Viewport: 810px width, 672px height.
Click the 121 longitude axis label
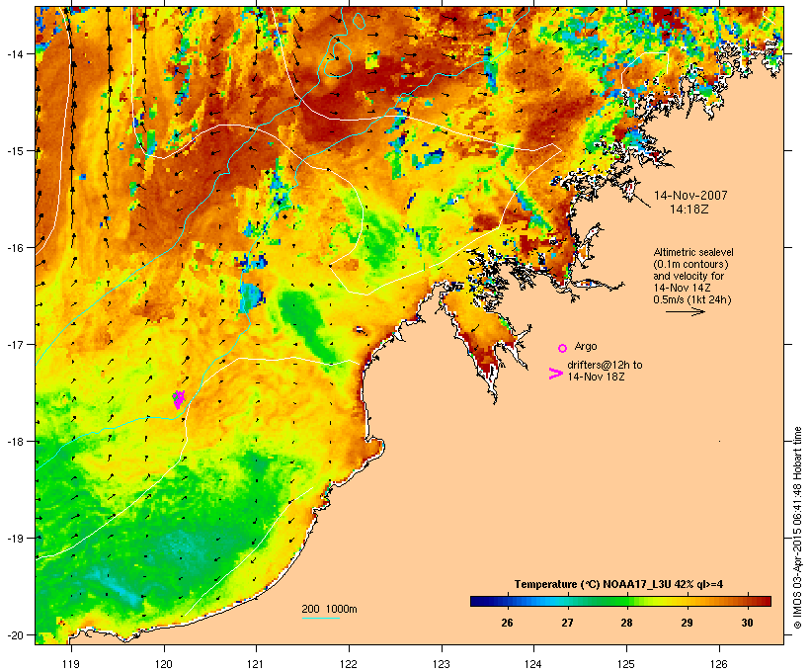(256, 664)
